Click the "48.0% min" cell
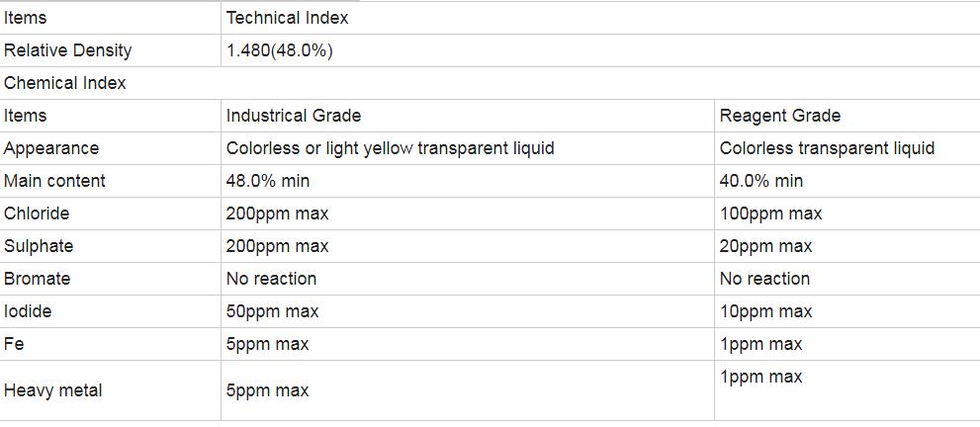This screenshot has width=980, height=427. (x=267, y=181)
